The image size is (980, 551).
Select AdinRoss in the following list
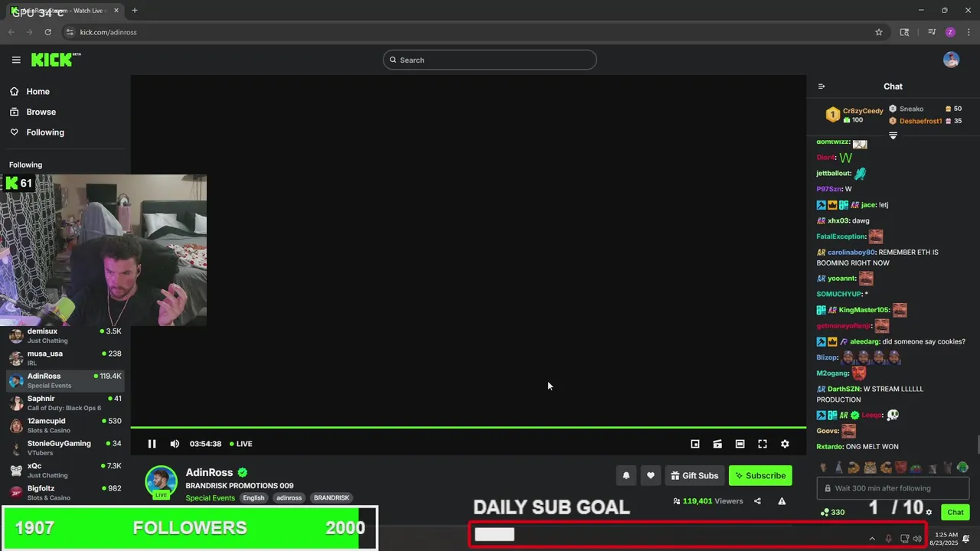(x=65, y=380)
